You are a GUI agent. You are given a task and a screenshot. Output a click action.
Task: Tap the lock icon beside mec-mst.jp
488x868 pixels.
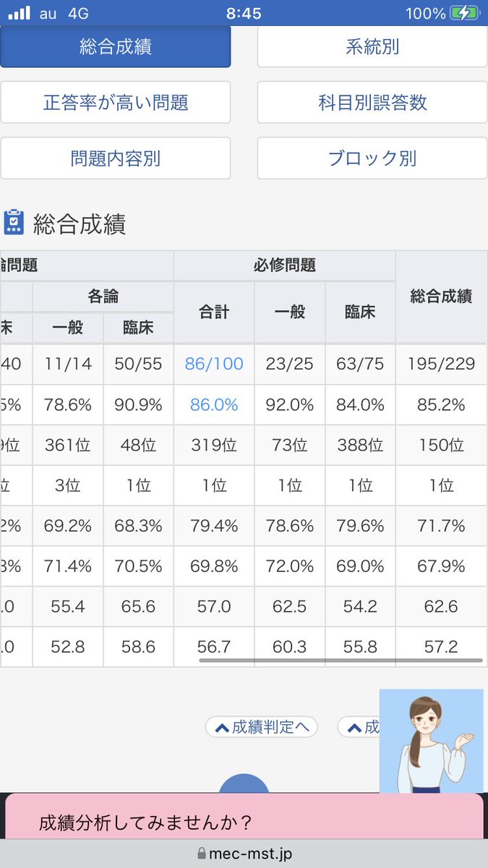tap(201, 854)
